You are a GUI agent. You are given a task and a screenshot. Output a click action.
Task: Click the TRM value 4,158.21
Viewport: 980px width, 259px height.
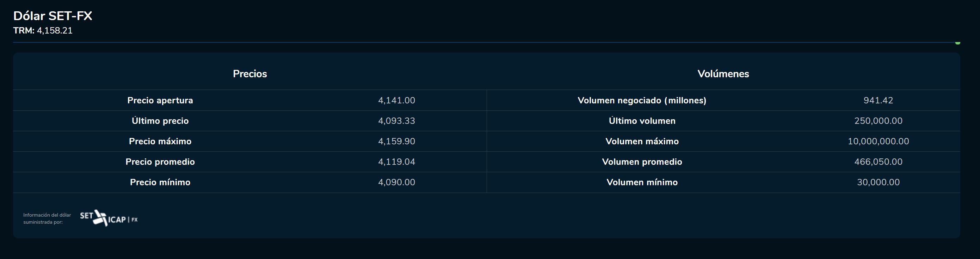coord(54,30)
